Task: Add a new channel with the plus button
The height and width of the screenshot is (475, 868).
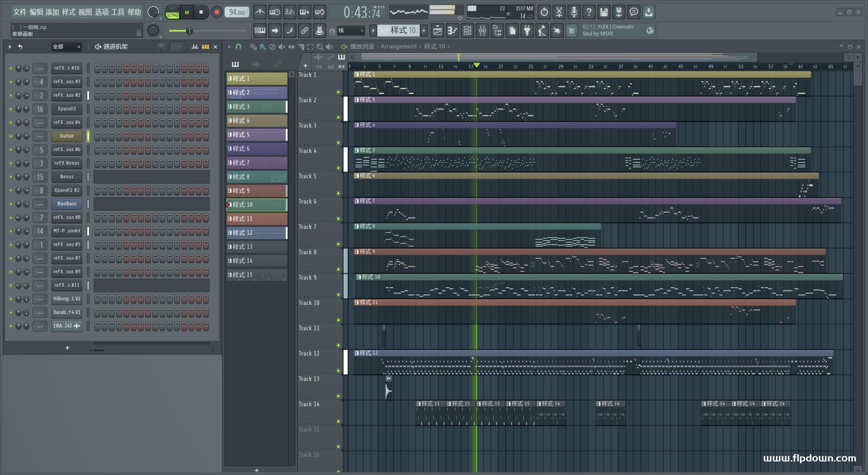Action: click(67, 348)
